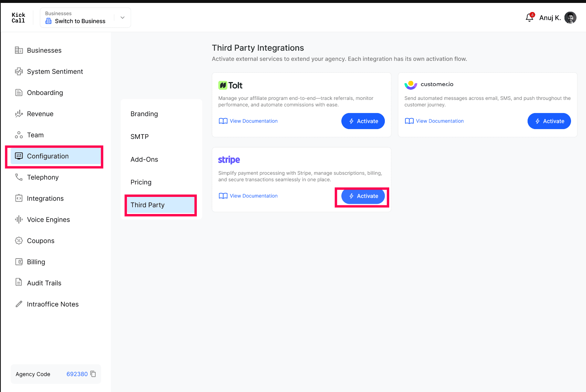Click the Telephony phone icon
The image size is (586, 392).
(x=19, y=177)
